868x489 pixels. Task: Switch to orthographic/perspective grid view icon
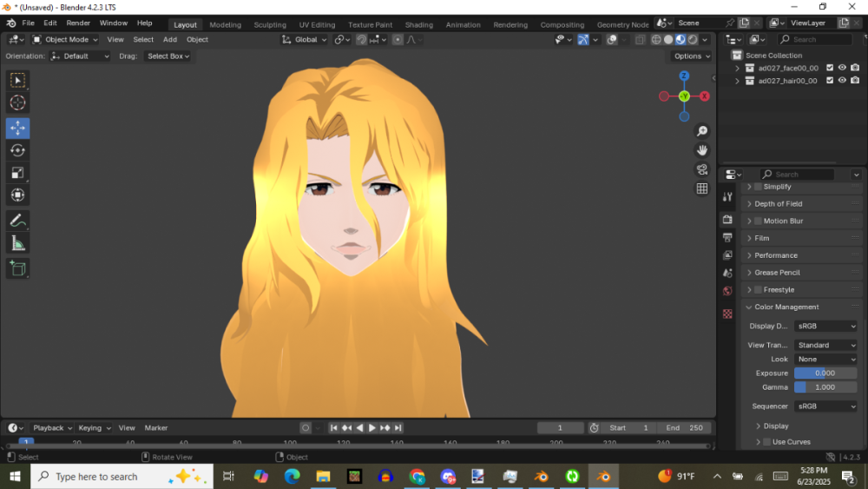click(702, 188)
